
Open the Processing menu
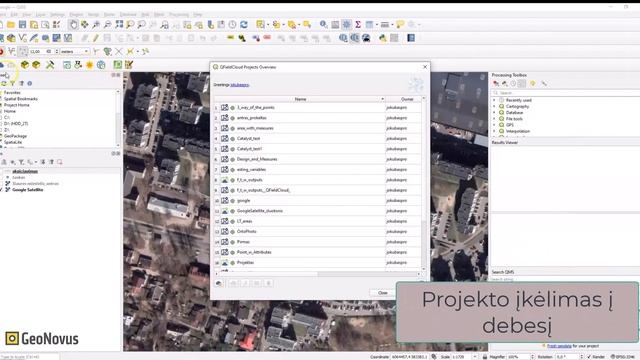tap(179, 15)
